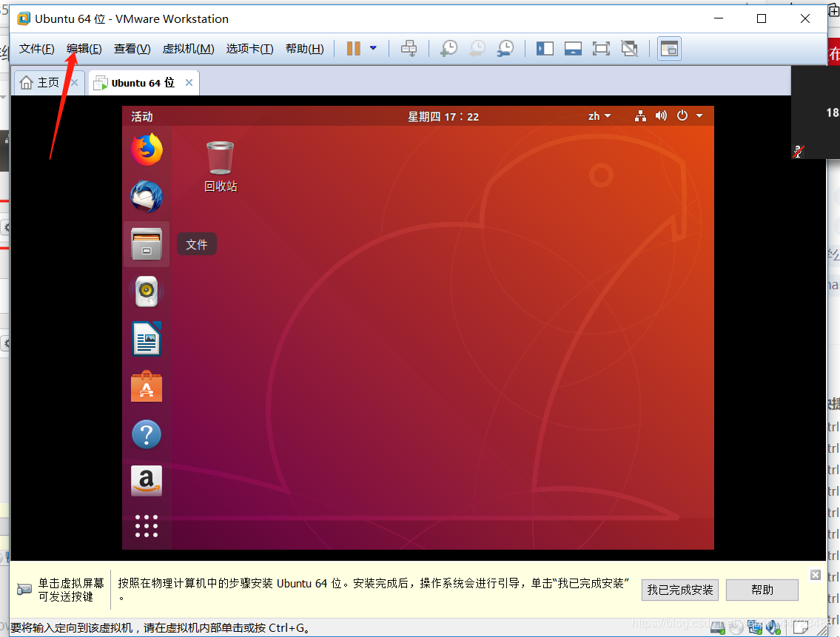Open the 编辑(E) menu
This screenshot has height=637, width=840.
pyautogui.click(x=84, y=49)
